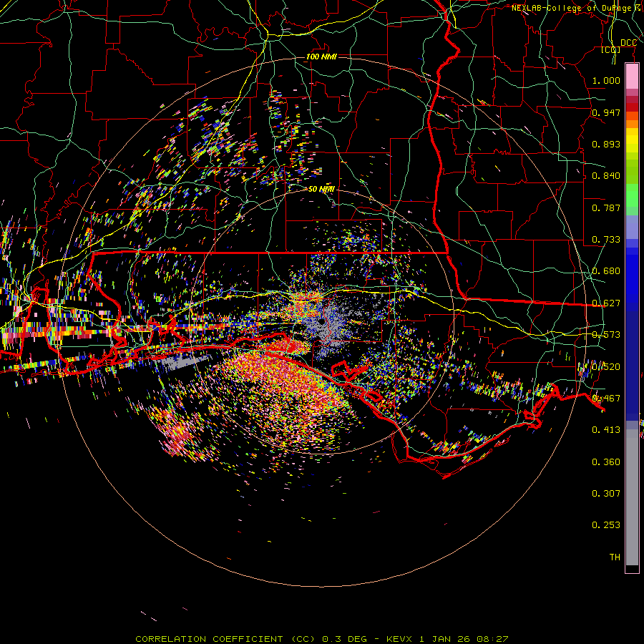644x644 pixels.
Task: Select the 0.413 legend value
Action: click(x=606, y=430)
